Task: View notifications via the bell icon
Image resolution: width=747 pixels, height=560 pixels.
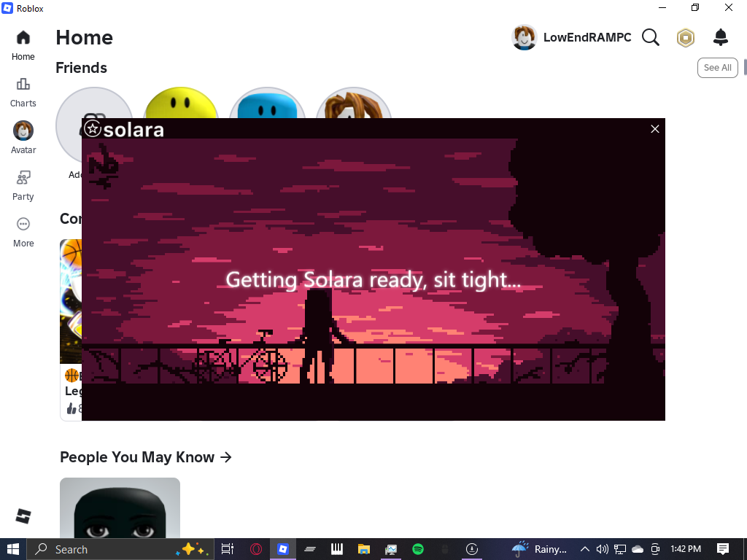Action: point(720,37)
